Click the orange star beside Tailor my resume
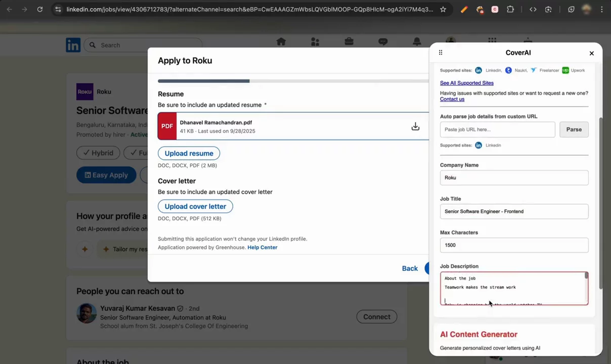 coord(106,249)
